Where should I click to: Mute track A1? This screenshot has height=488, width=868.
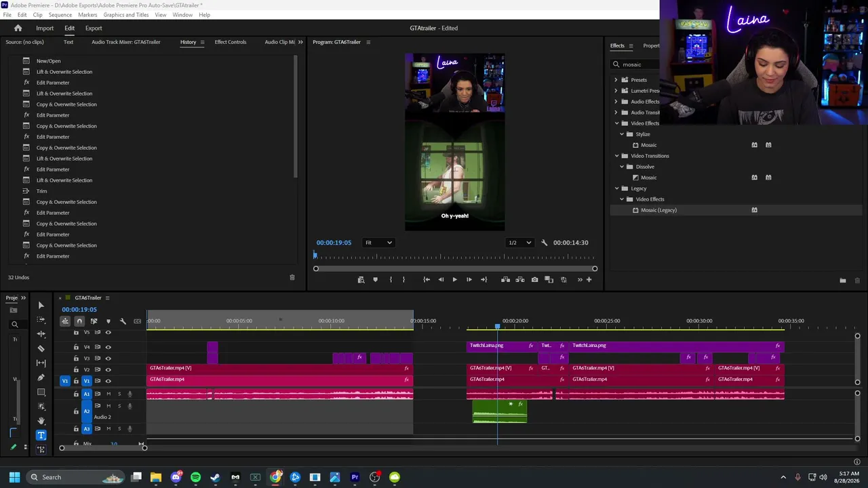pos(108,394)
